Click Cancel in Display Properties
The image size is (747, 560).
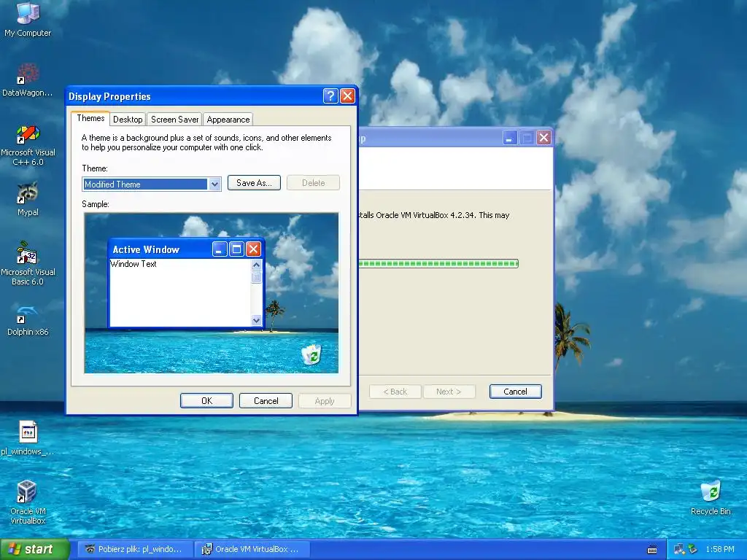266,400
